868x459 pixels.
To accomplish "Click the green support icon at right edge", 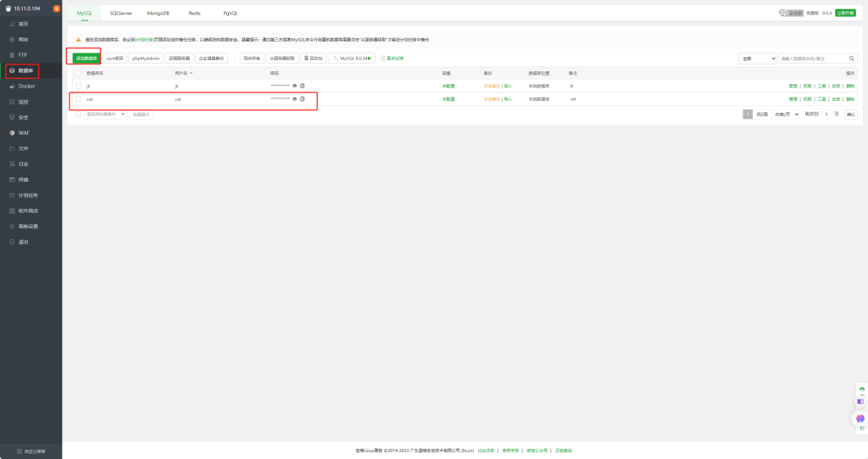I will (862, 389).
